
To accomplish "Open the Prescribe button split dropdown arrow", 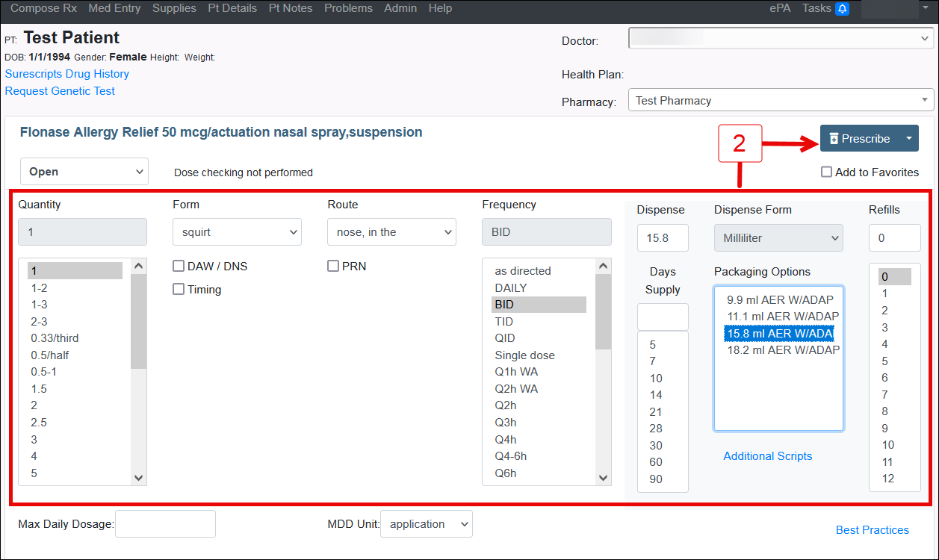I will point(908,138).
